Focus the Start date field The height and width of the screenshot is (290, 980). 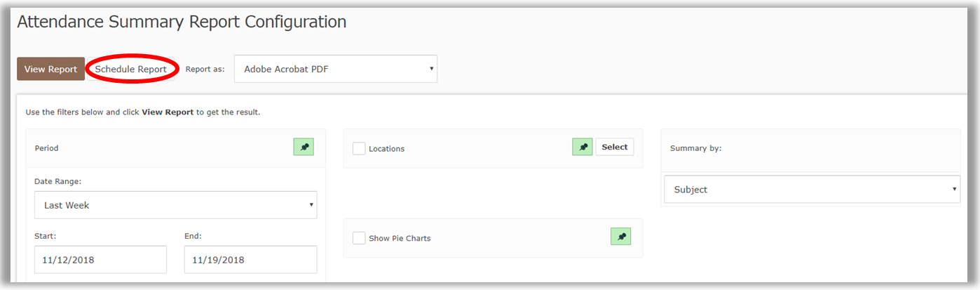100,259
